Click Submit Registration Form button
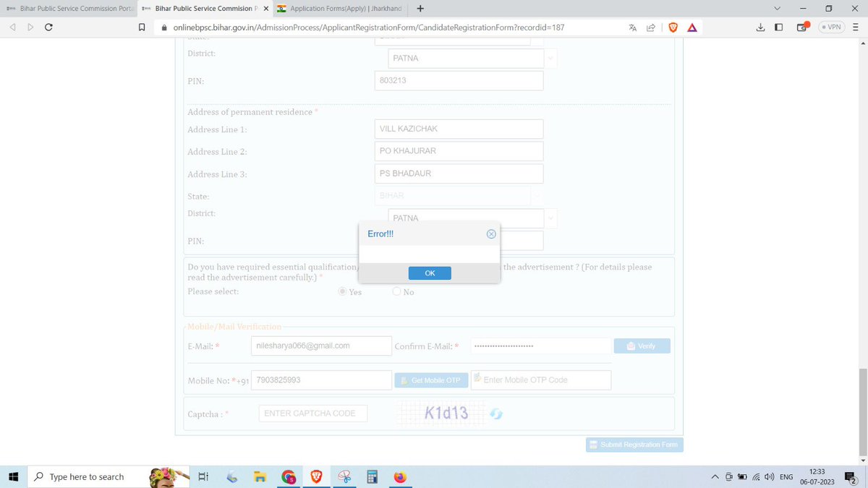This screenshot has width=868, height=488. click(x=634, y=445)
